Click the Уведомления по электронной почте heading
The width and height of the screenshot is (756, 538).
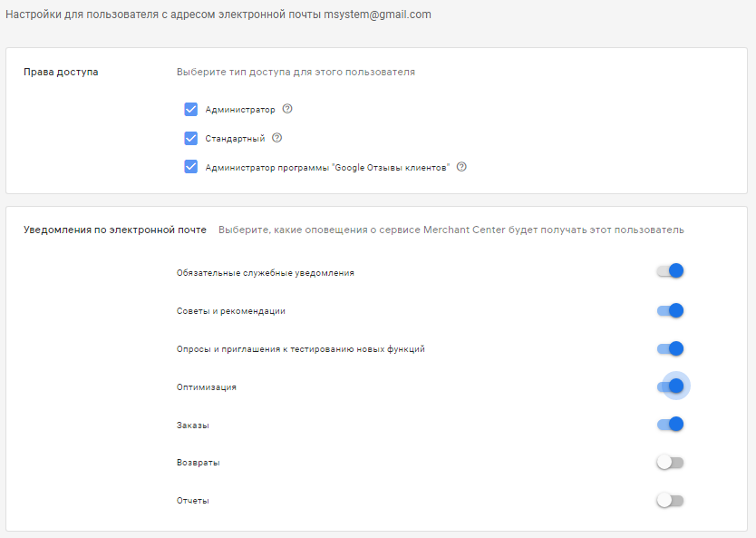(115, 230)
